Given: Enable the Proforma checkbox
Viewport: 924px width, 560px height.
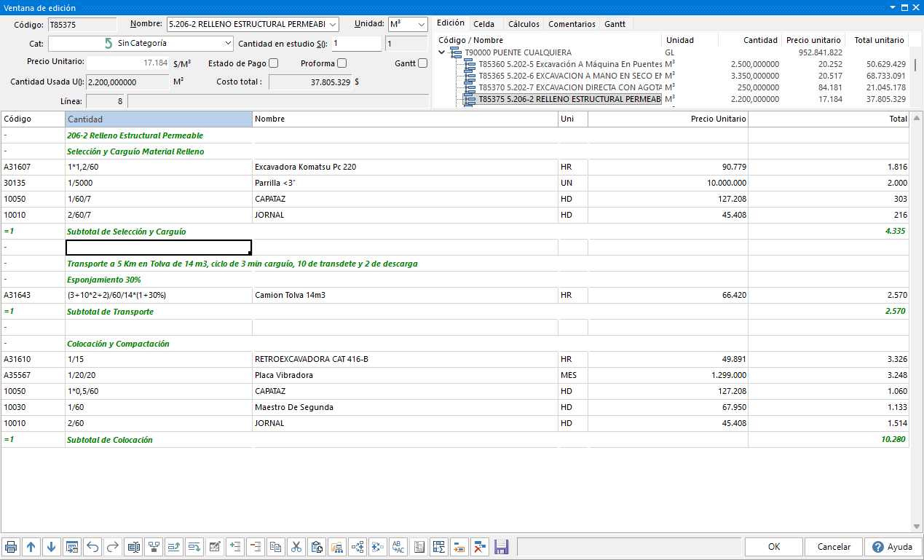Looking at the screenshot, I should click(342, 63).
